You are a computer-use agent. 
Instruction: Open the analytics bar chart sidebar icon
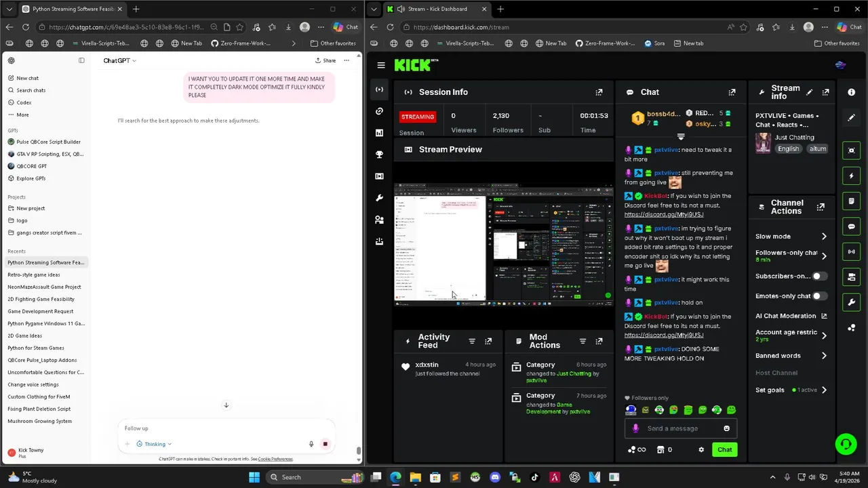(379, 133)
